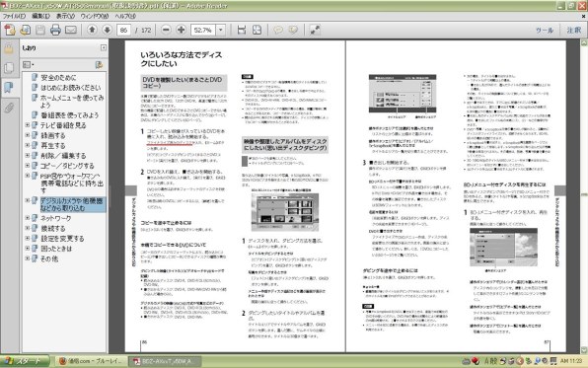Open the ツール (Tools) pane

(545, 30)
